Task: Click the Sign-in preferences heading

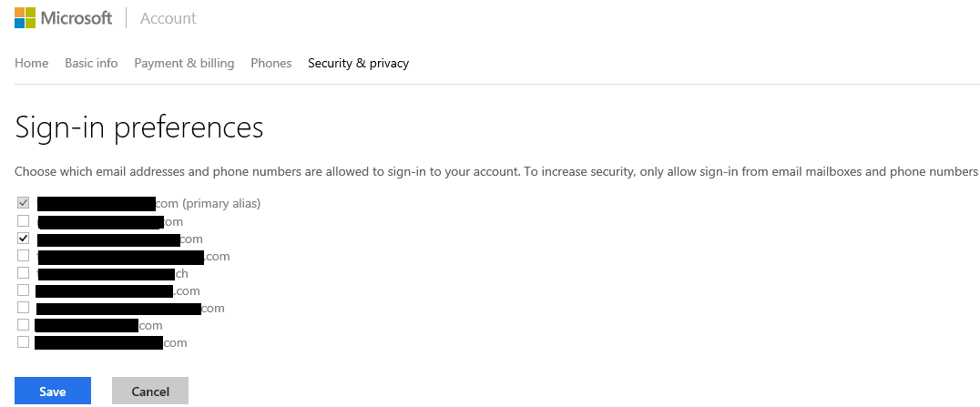Action: coord(138,127)
